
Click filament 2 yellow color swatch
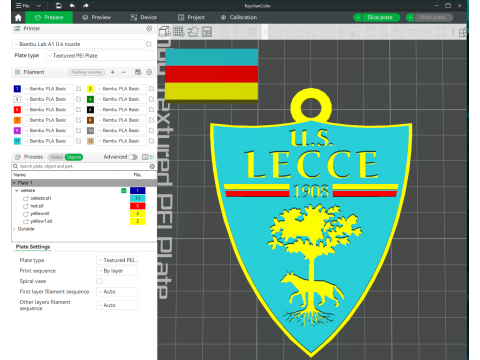pos(90,89)
